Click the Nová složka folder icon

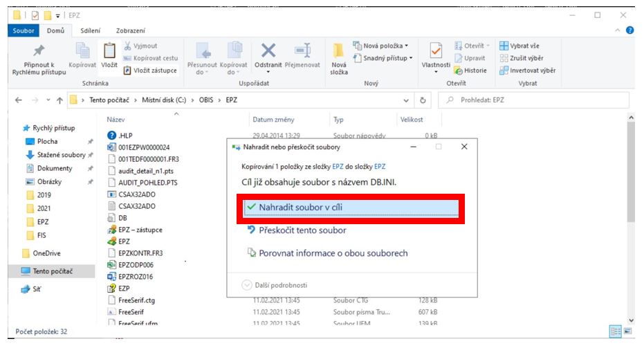(339, 52)
